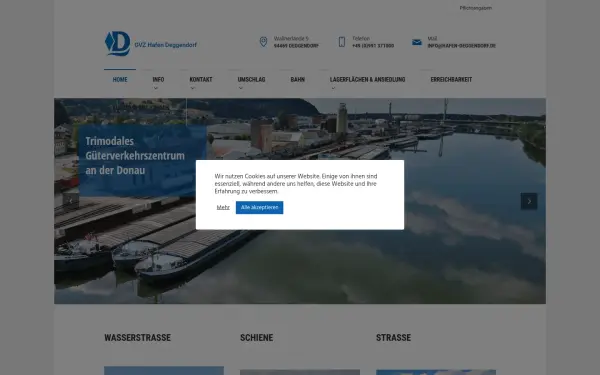
Task: Open the Kontakt menu item
Action: (x=201, y=80)
